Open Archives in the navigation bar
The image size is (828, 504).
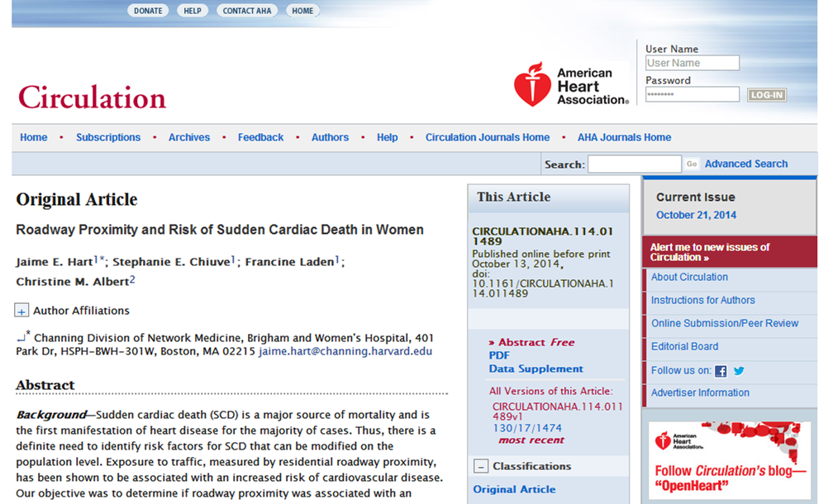(x=189, y=137)
